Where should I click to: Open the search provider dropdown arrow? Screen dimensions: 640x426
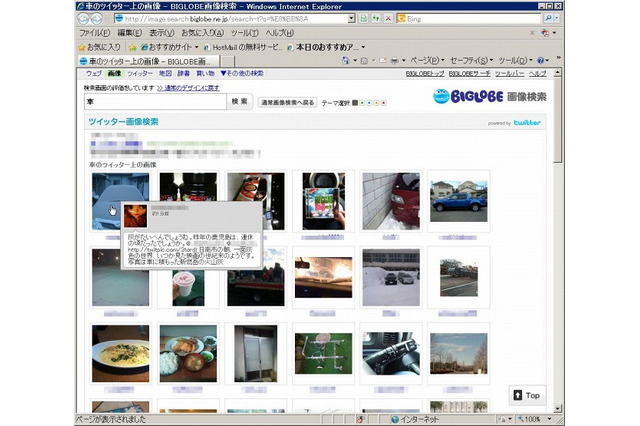(x=557, y=18)
